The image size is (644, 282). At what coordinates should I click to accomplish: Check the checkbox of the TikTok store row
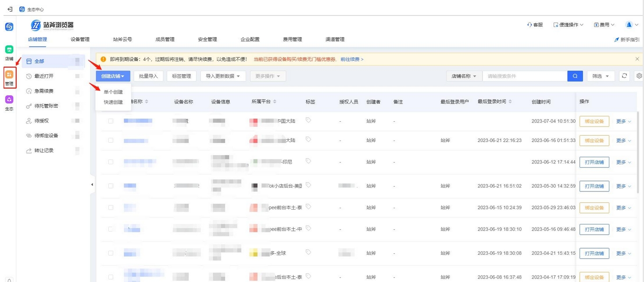pos(110,186)
